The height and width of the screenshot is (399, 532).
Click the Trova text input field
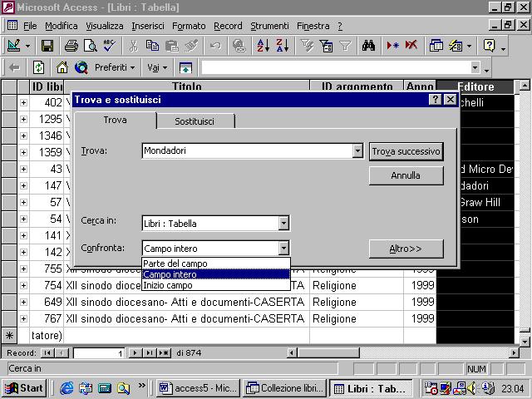(x=248, y=150)
